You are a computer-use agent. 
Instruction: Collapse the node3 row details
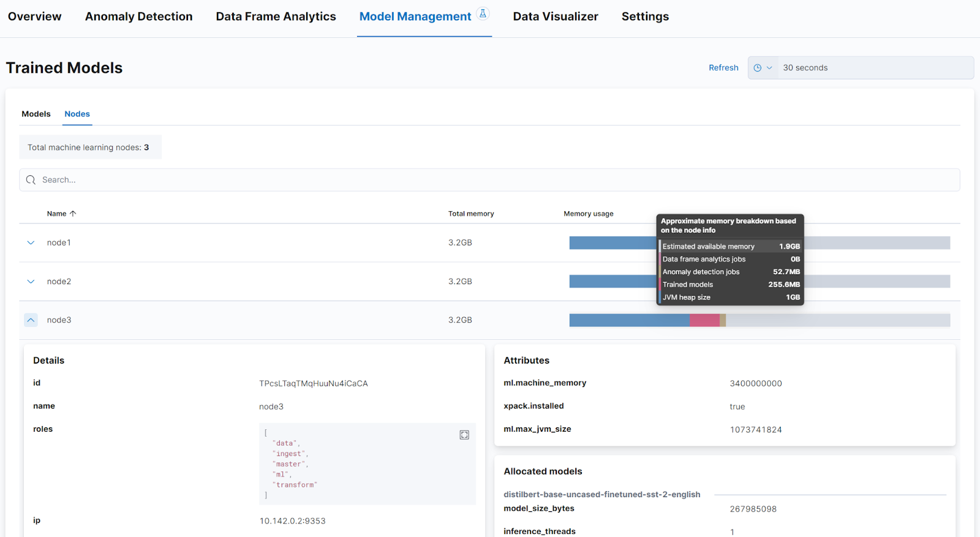31,320
